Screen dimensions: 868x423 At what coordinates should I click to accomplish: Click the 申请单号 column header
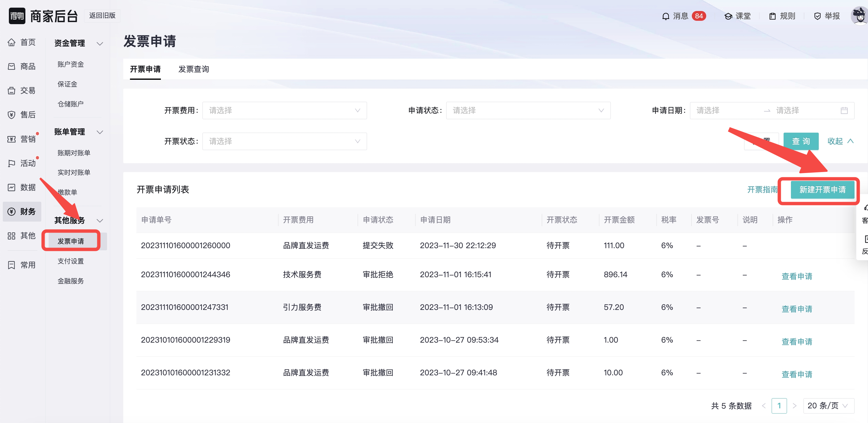156,220
